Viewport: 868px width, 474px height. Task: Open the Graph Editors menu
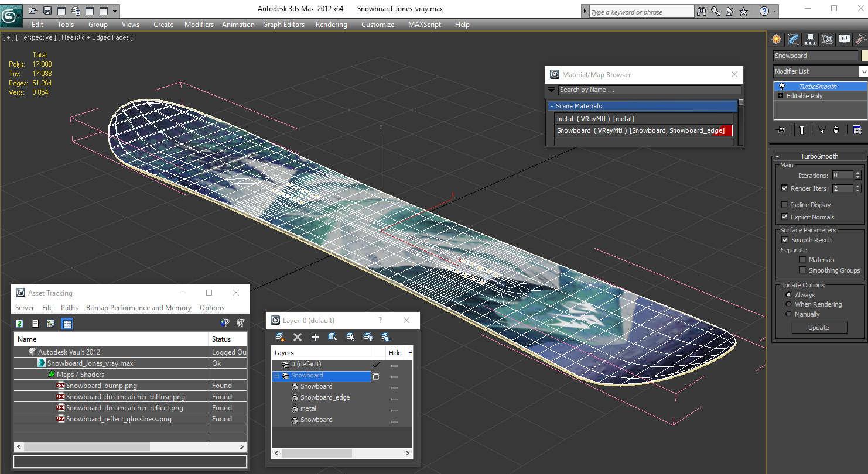[x=283, y=25]
